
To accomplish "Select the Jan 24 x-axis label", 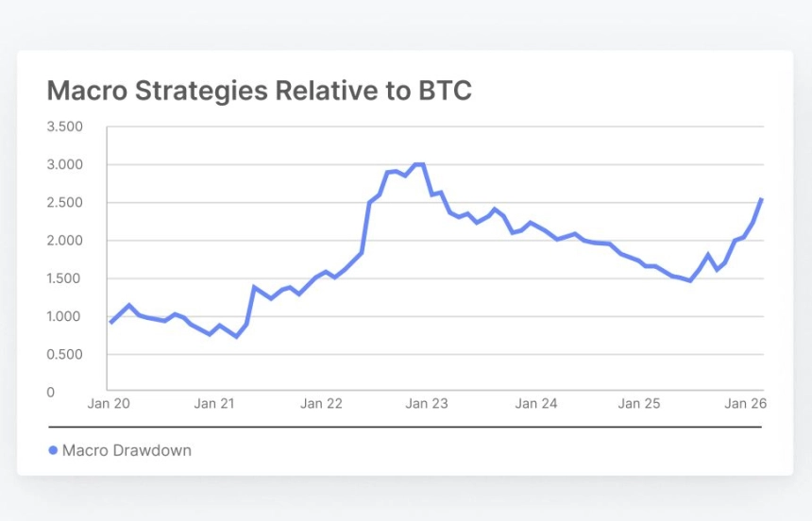I will [536, 404].
